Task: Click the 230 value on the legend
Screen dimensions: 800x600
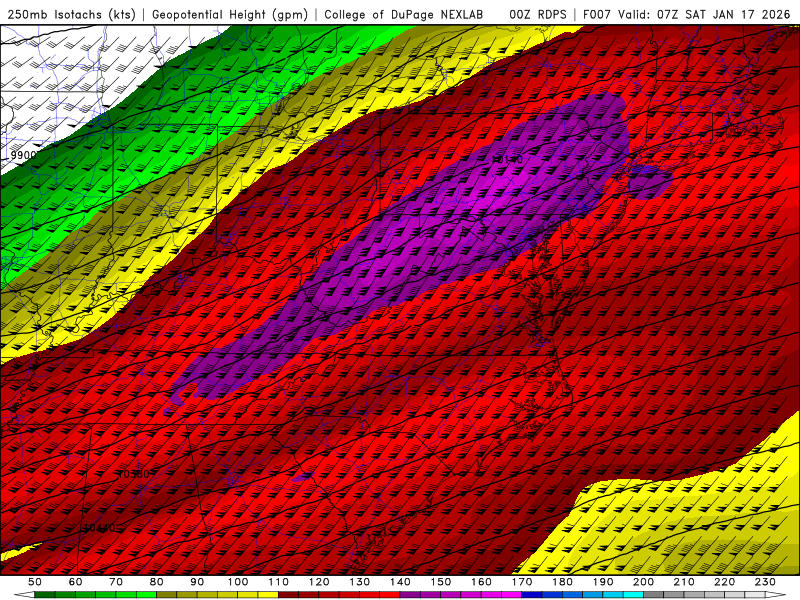Action: [765, 582]
